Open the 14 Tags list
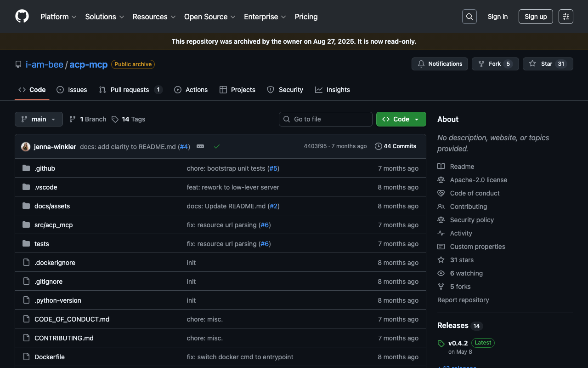This screenshot has width=588, height=368. pyautogui.click(x=128, y=119)
